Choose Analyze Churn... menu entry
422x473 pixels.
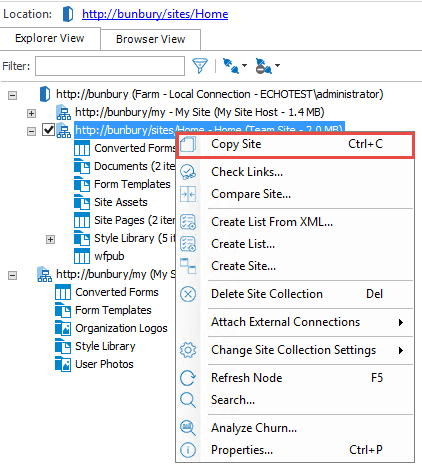point(295,428)
